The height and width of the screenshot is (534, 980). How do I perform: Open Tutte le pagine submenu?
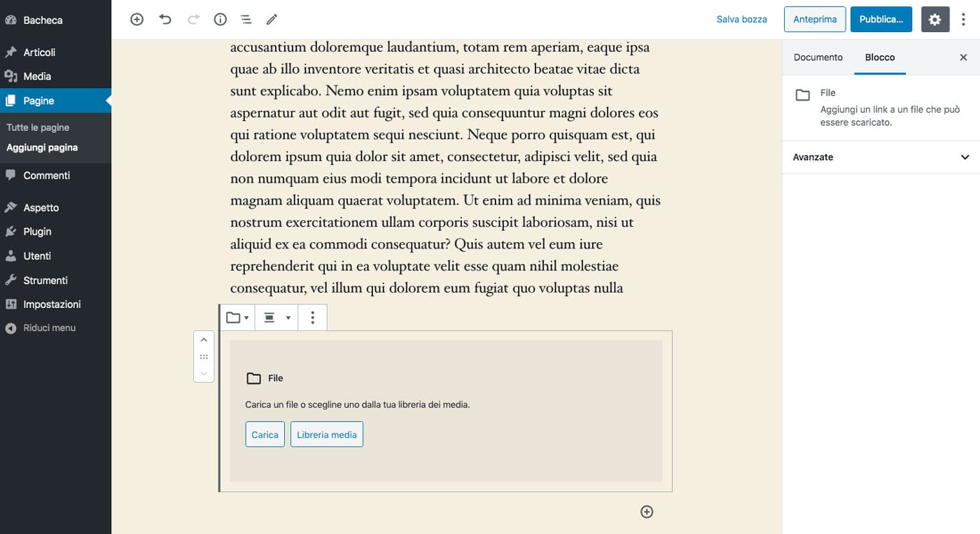tap(38, 127)
